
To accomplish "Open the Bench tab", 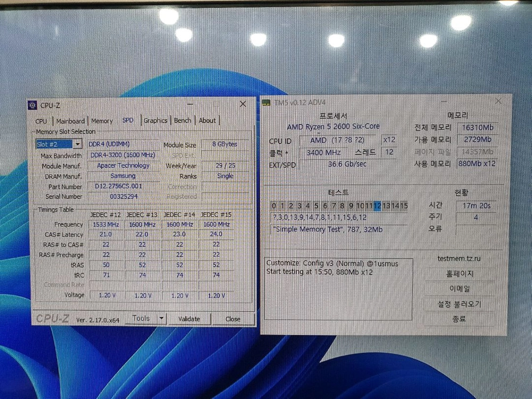I will (x=182, y=120).
